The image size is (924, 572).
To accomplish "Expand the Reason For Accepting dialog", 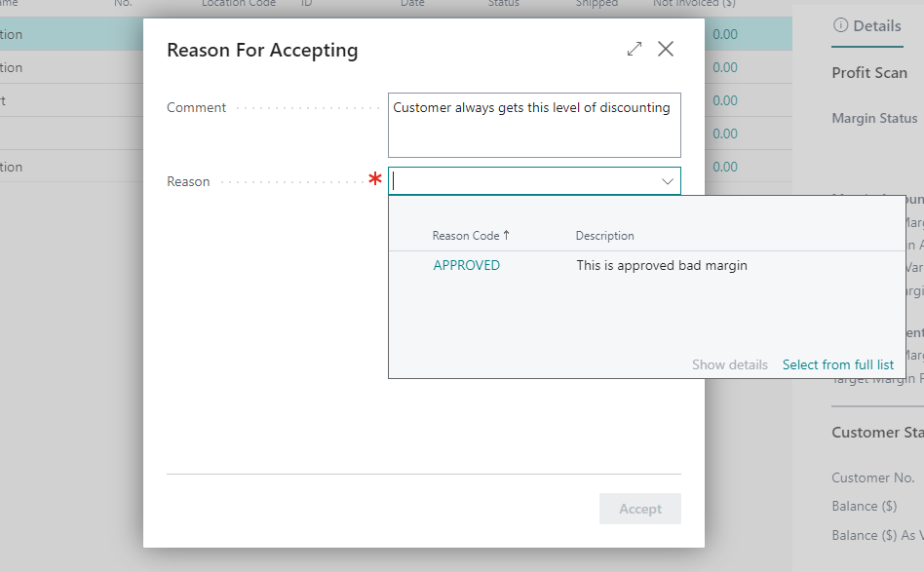I will (x=635, y=49).
